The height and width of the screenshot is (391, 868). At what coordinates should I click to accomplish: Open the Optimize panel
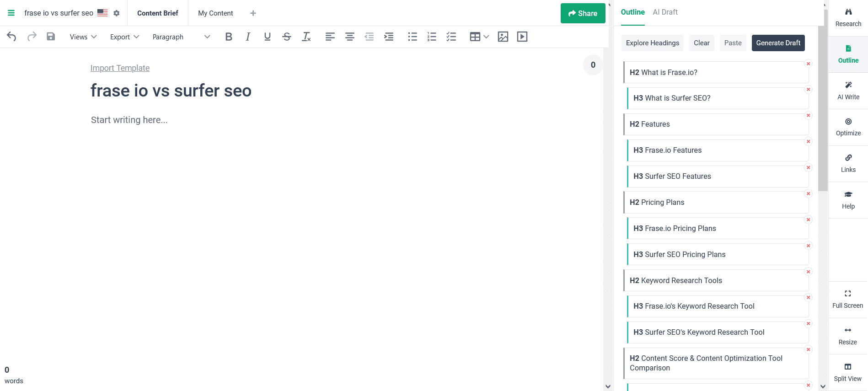point(848,127)
